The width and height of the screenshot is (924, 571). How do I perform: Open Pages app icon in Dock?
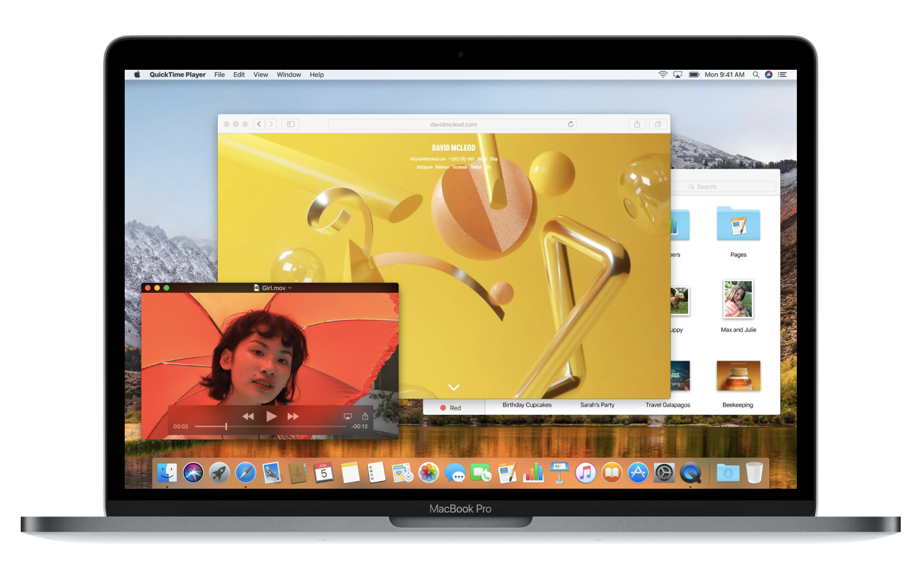tap(507, 473)
